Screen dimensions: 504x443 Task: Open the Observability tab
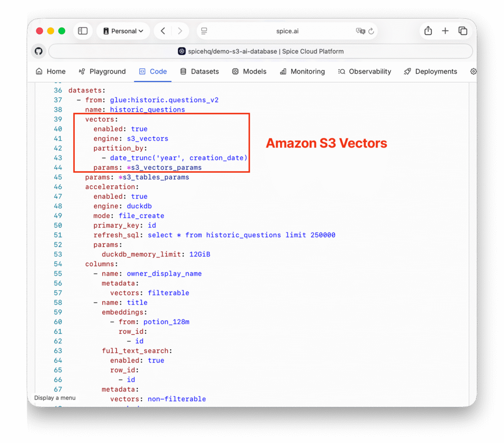click(364, 71)
